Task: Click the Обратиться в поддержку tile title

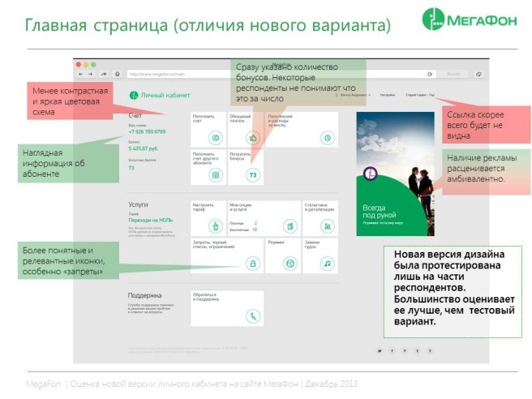Action: [206, 297]
